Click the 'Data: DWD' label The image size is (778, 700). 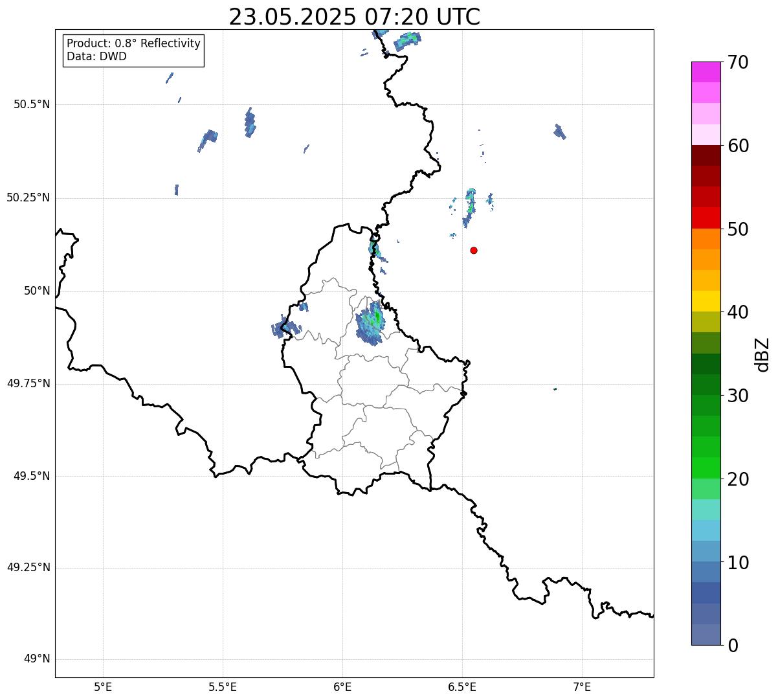[x=96, y=56]
